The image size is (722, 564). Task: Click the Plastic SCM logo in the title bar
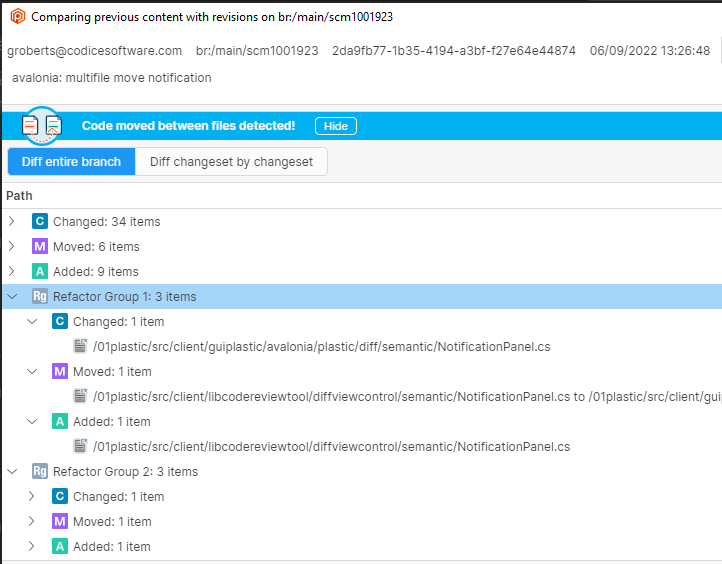pos(17,17)
